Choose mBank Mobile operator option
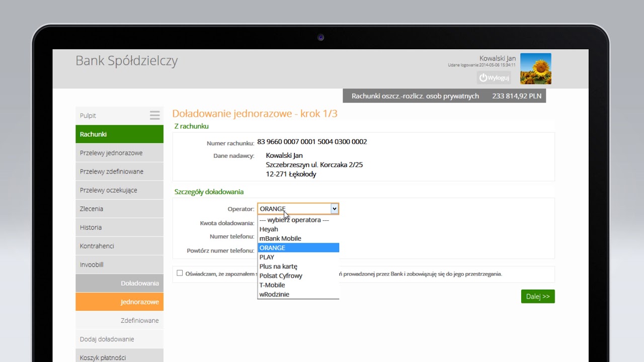The height and width of the screenshot is (362, 644). (298, 238)
